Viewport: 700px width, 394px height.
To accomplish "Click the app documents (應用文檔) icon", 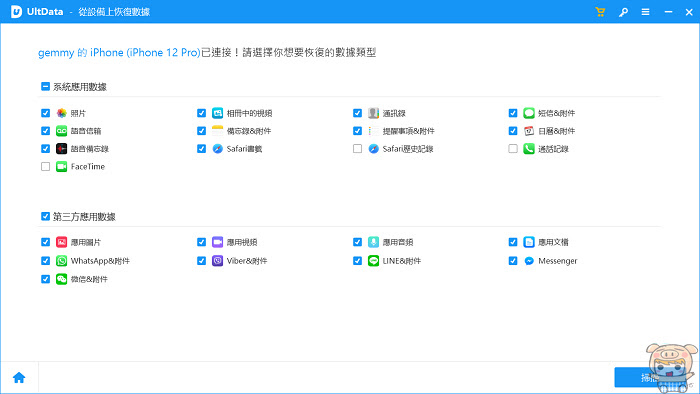I will [x=529, y=242].
